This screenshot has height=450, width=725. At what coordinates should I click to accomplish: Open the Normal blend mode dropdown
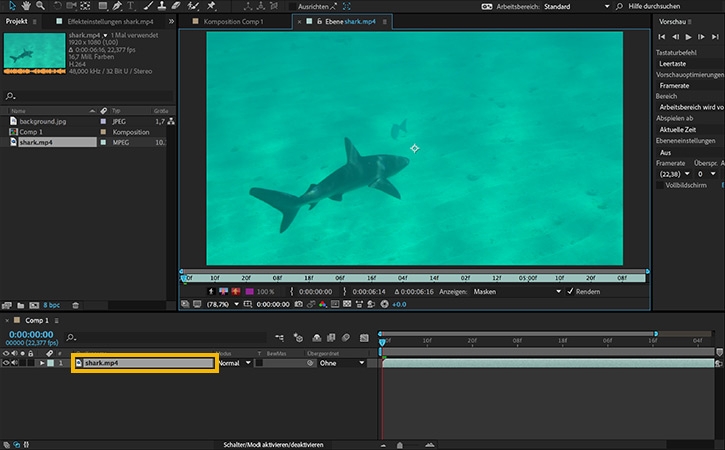tap(234, 363)
